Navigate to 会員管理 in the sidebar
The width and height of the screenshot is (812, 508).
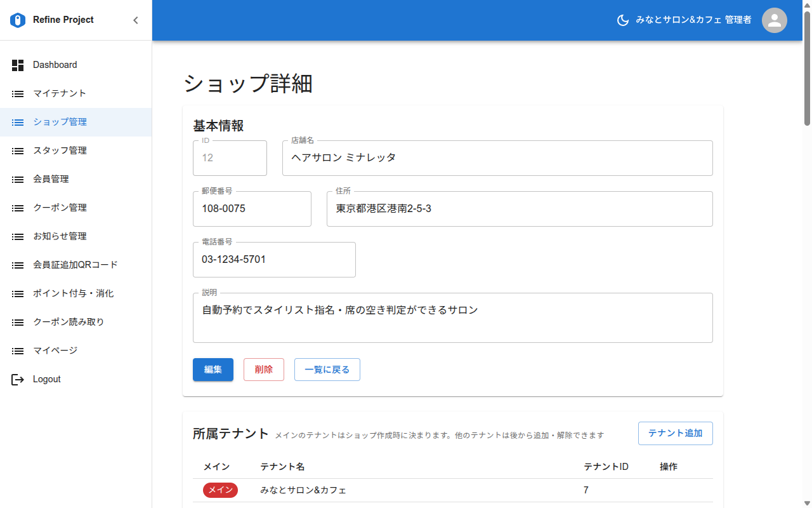click(x=75, y=179)
